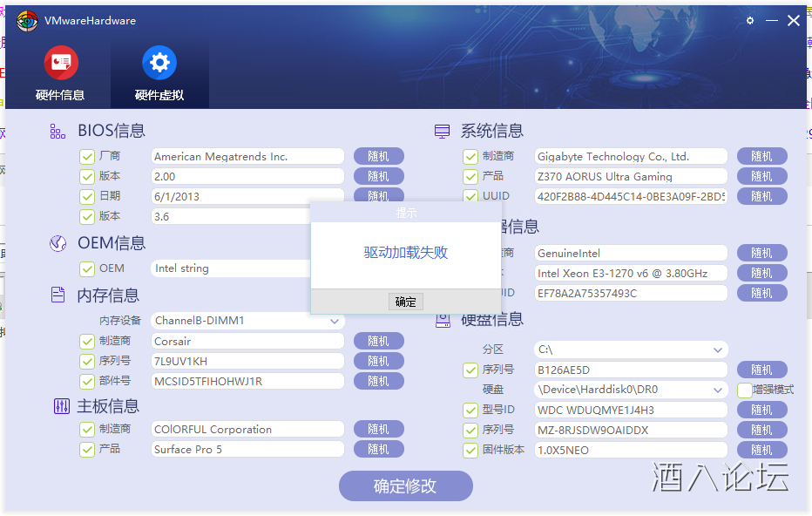Screen dimensions: 812x516
Task: Click the 驱动加载失败 dialog message
Action: (x=405, y=252)
